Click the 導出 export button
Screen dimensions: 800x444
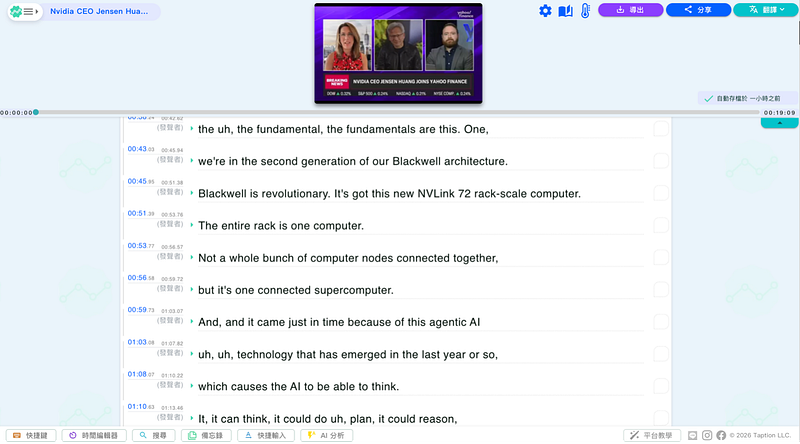tap(631, 10)
